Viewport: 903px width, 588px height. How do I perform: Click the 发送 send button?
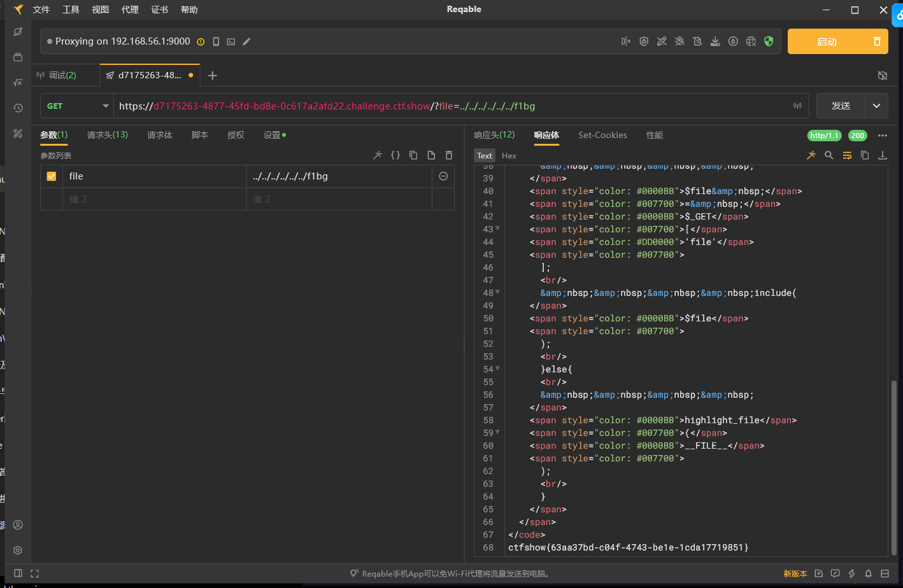click(841, 106)
